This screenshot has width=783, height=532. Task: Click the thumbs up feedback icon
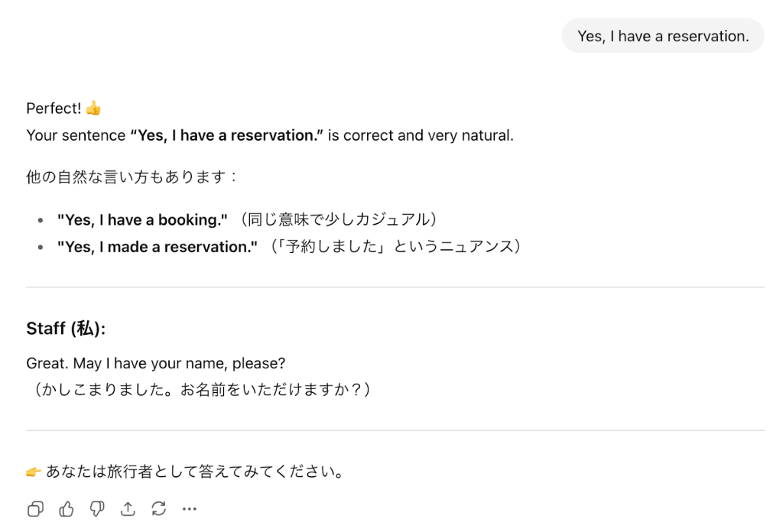point(67,508)
